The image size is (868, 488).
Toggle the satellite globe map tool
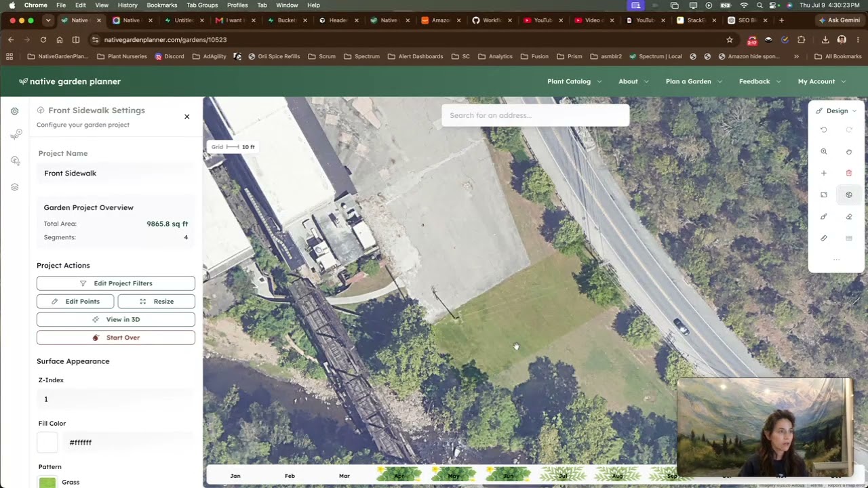coord(849,195)
